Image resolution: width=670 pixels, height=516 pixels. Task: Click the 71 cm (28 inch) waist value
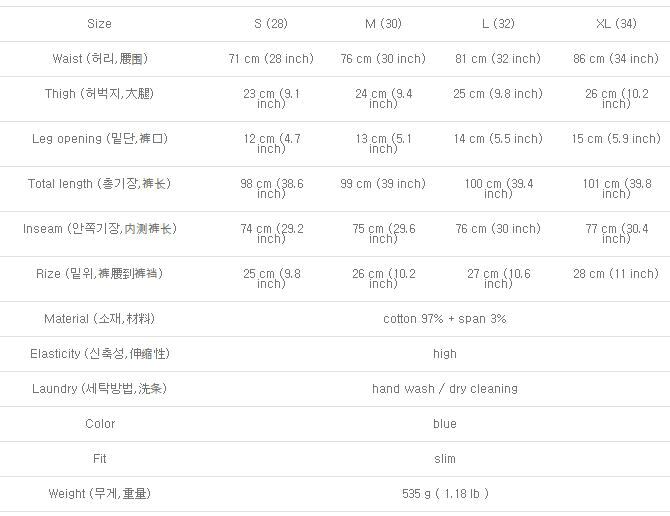(271, 59)
